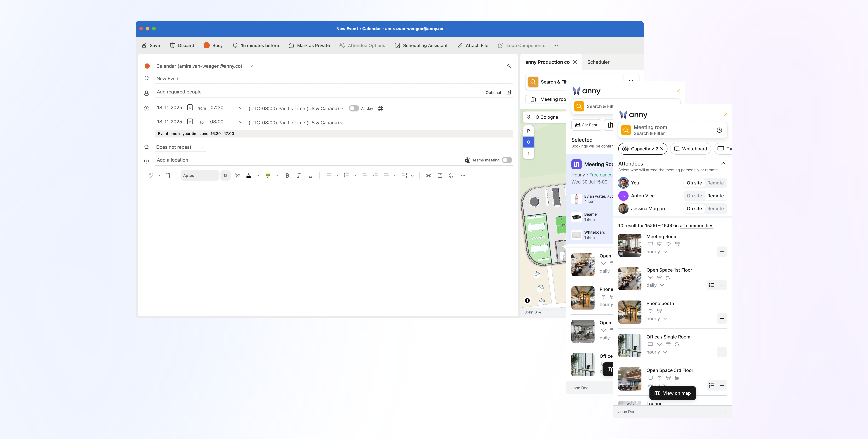
Task: Open the text styles pen icon
Action: coord(237,175)
